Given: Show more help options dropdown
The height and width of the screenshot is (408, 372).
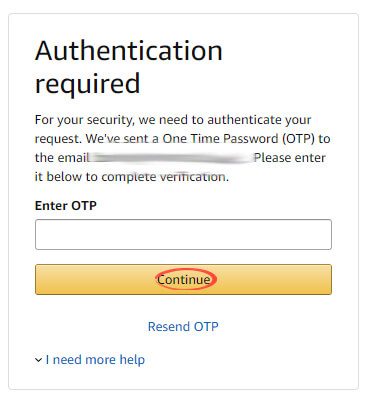Looking at the screenshot, I should [x=90, y=360].
